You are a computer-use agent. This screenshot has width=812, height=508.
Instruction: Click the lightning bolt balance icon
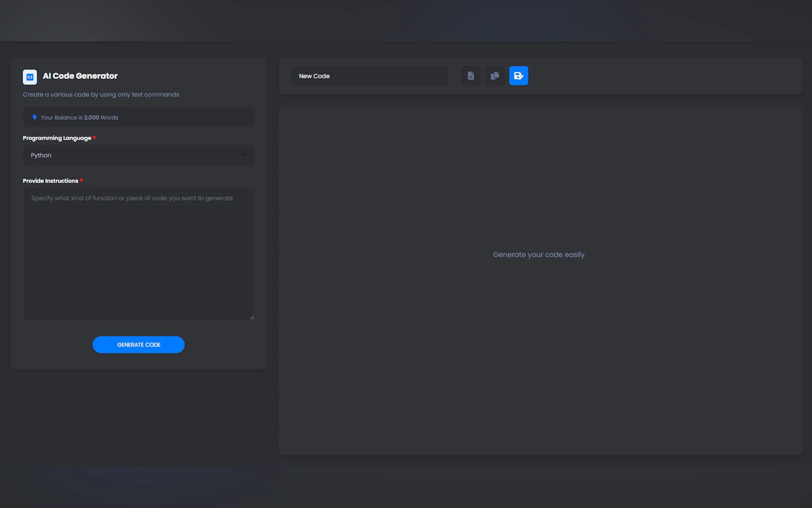pos(35,117)
